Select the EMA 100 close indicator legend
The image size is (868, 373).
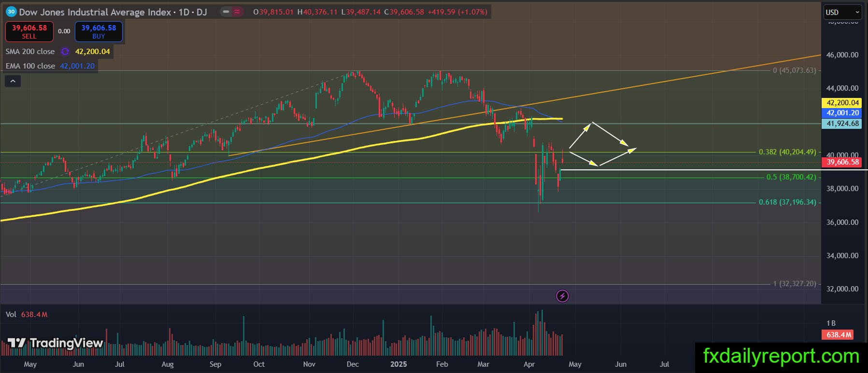click(30, 66)
